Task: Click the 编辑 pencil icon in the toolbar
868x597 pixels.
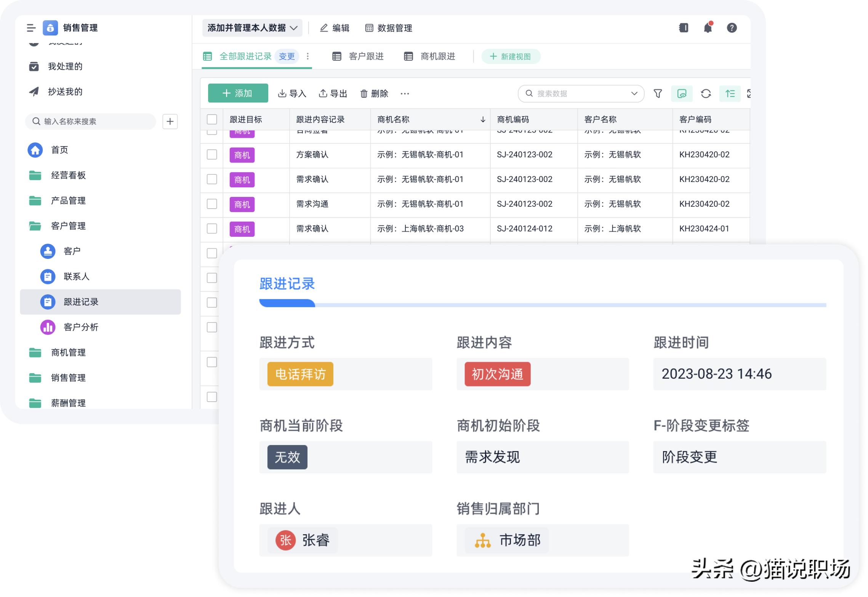Action: 324,28
